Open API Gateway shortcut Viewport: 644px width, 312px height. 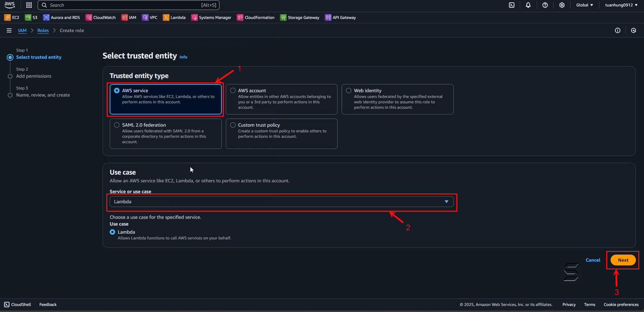tap(341, 18)
